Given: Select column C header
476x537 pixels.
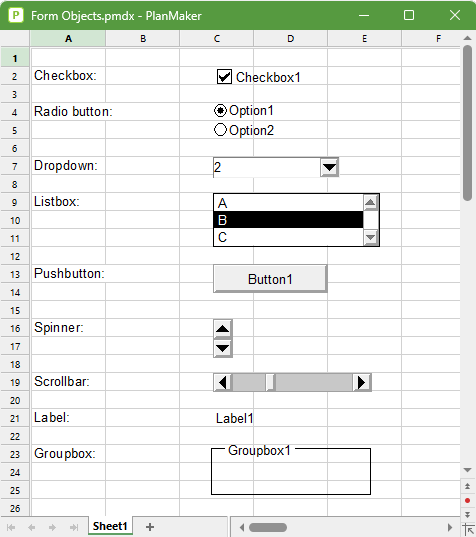Looking at the screenshot, I should tap(217, 38).
